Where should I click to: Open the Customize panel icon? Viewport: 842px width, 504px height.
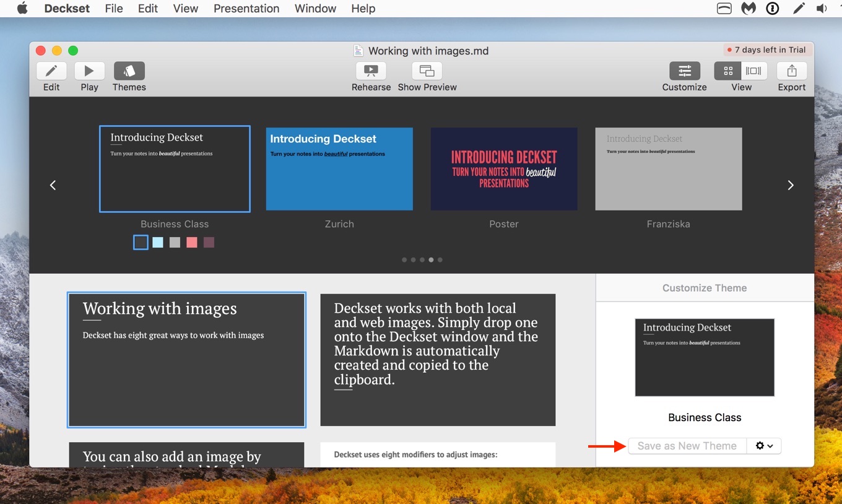684,71
